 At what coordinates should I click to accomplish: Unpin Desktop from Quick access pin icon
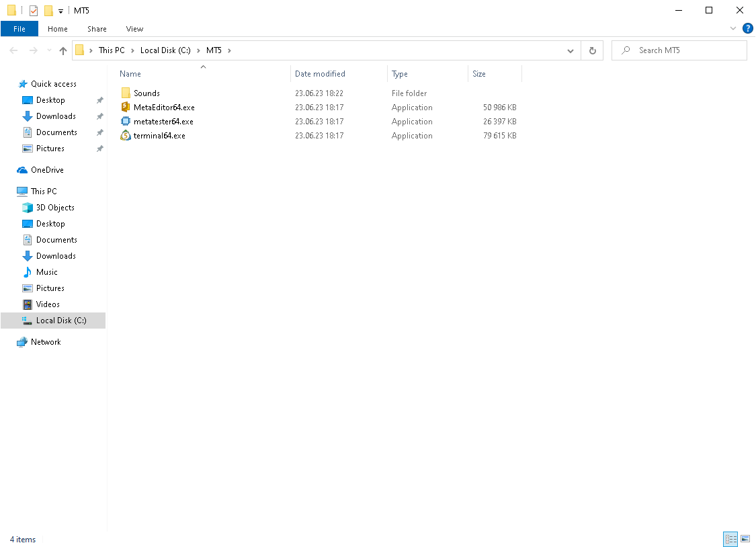pos(100,100)
